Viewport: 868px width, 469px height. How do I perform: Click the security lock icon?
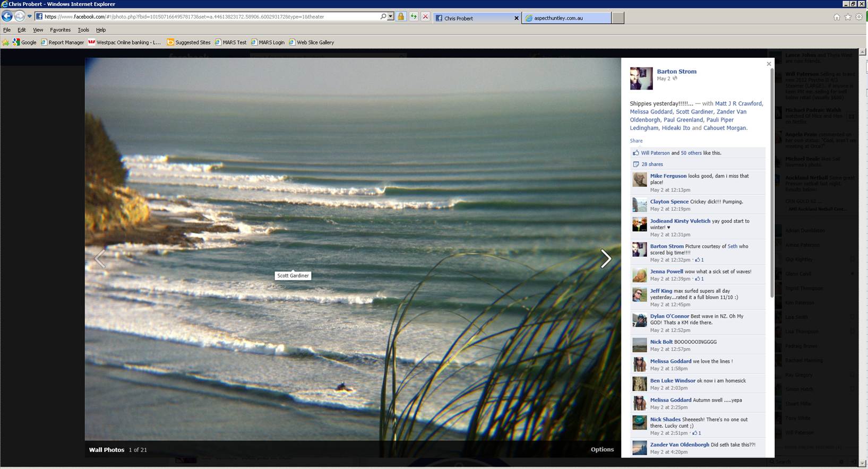(x=401, y=17)
